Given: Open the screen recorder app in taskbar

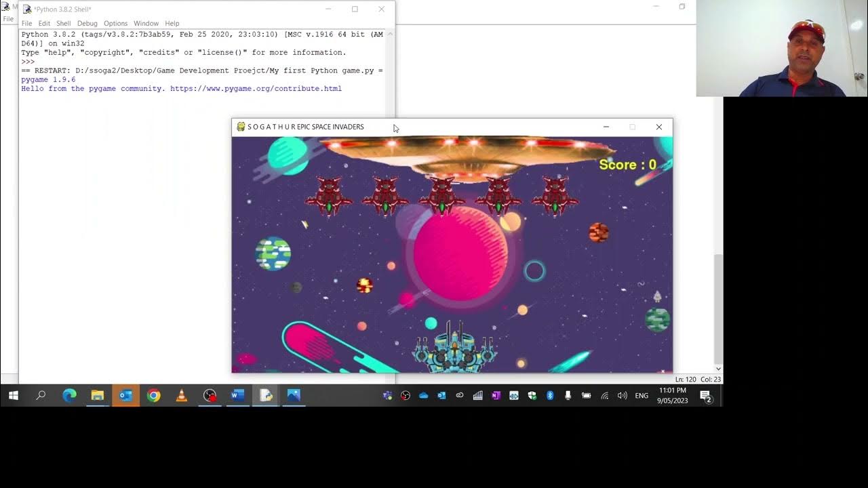Looking at the screenshot, I should 210,395.
